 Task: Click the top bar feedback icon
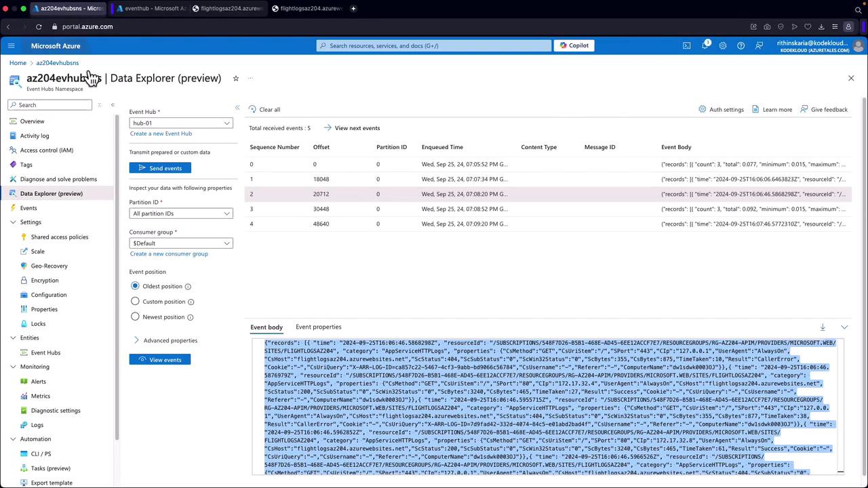(759, 45)
